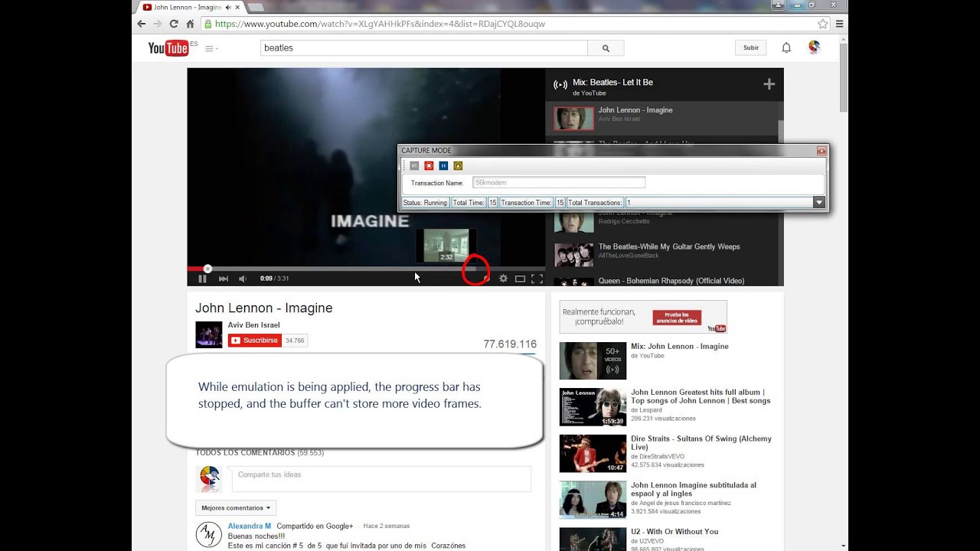Open the YouTube guide menu icon
Screen dimensions: 980x551
tap(211, 48)
